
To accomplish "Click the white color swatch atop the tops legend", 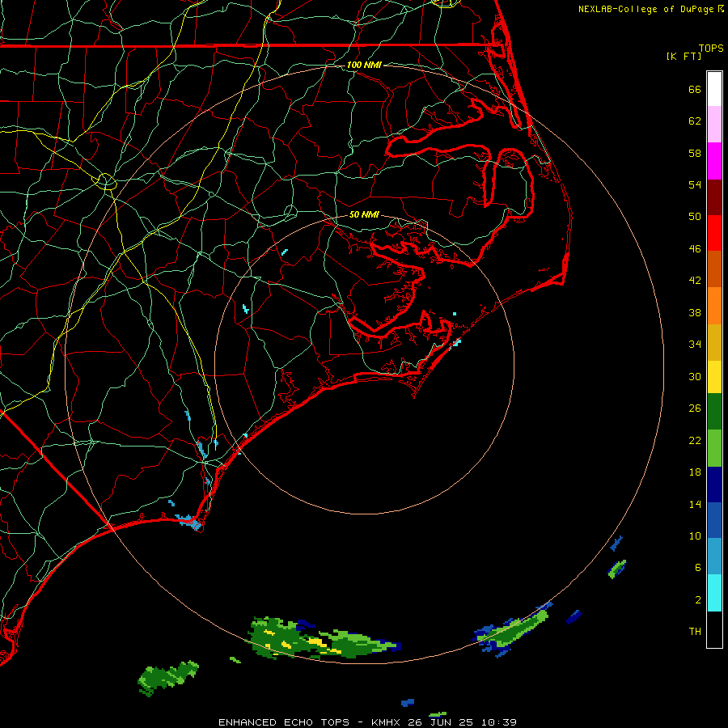I will pos(714,89).
